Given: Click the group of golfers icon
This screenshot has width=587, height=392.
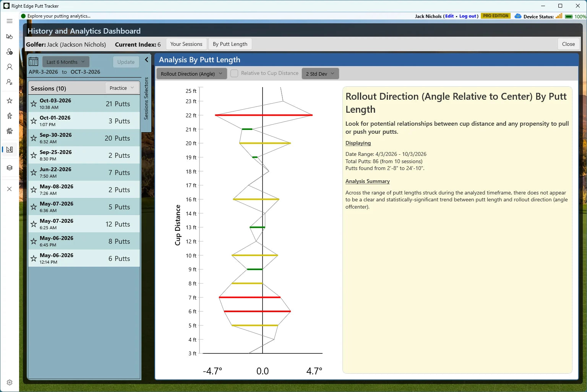Looking at the screenshot, I should (x=10, y=131).
